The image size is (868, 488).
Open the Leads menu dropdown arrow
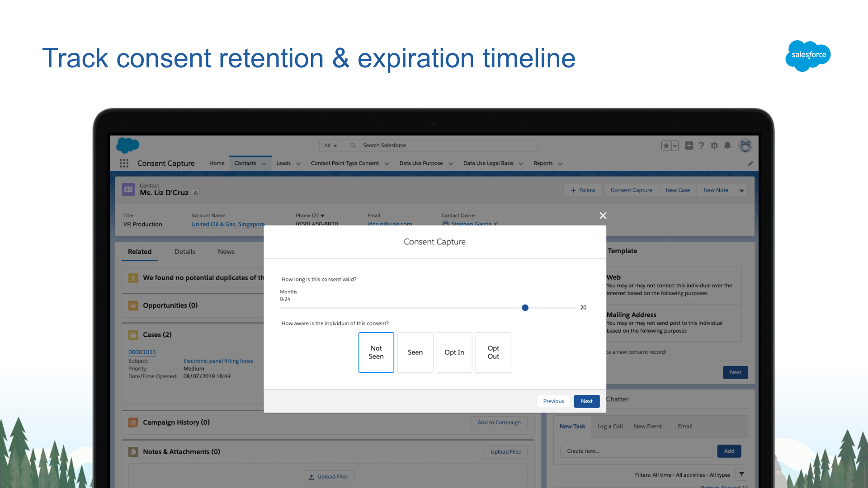299,163
